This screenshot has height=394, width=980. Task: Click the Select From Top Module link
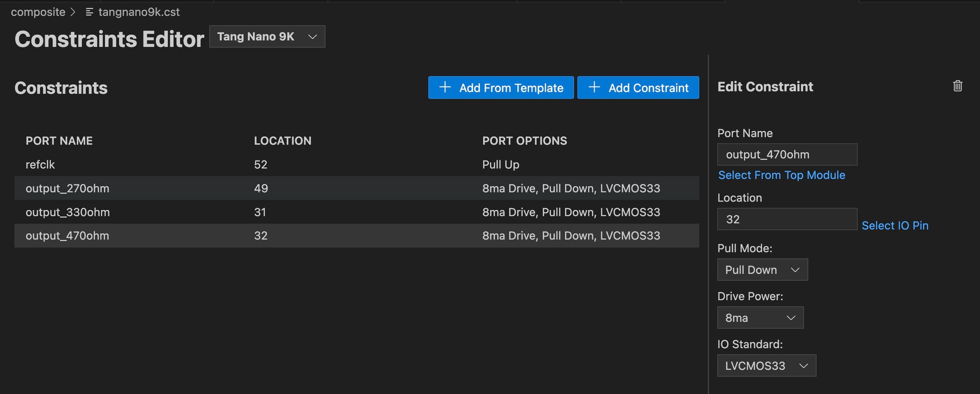click(781, 175)
